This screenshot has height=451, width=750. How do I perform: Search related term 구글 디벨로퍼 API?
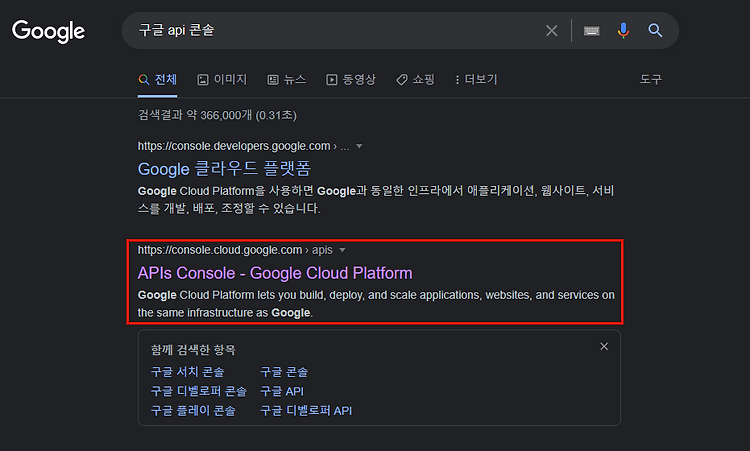click(306, 411)
